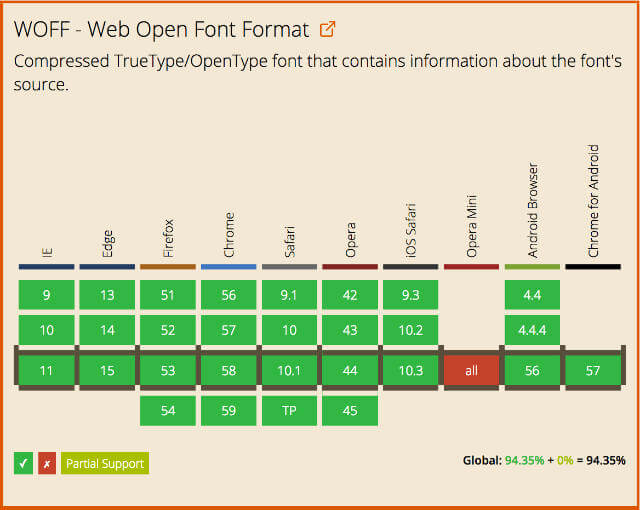Viewport: 640px width, 510px height.
Task: Click the Opera 45 version cell
Action: coord(350,410)
